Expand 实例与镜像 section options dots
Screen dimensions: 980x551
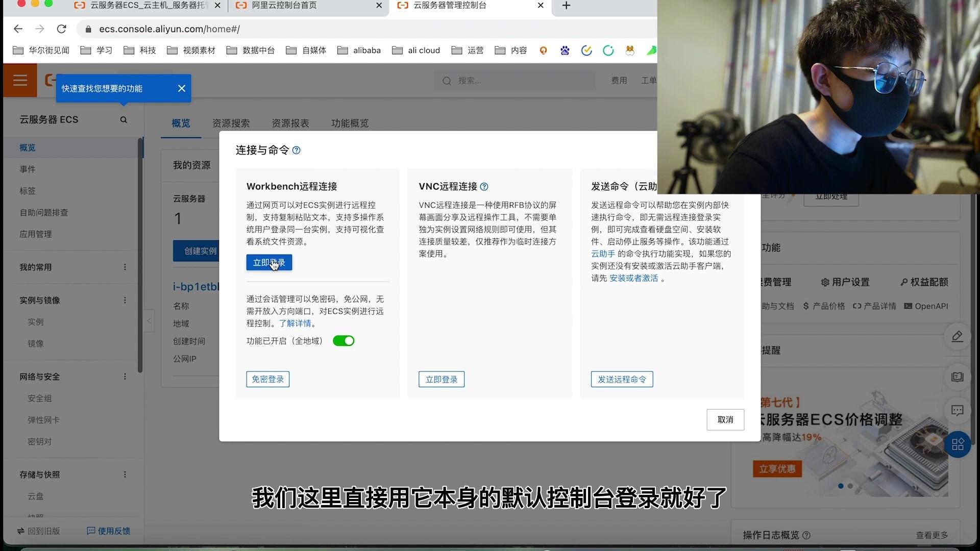pyautogui.click(x=125, y=300)
